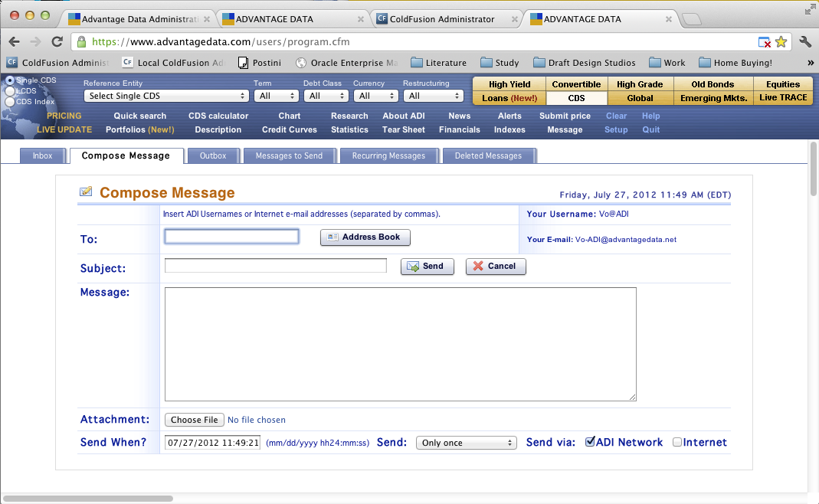Image resolution: width=819 pixels, height=504 pixels.
Task: Click the vertical scrollbar thumb
Action: click(x=814, y=169)
